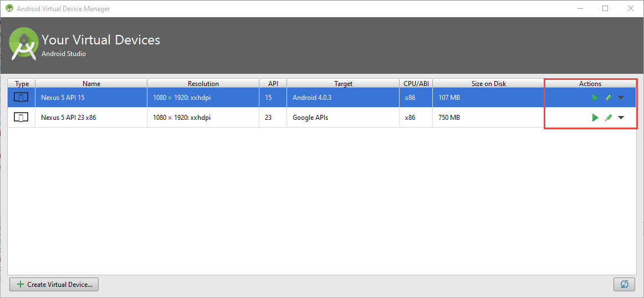Click resolution cell of Nexus 5 API 23 x86
The height and width of the screenshot is (298, 644).
click(x=203, y=118)
